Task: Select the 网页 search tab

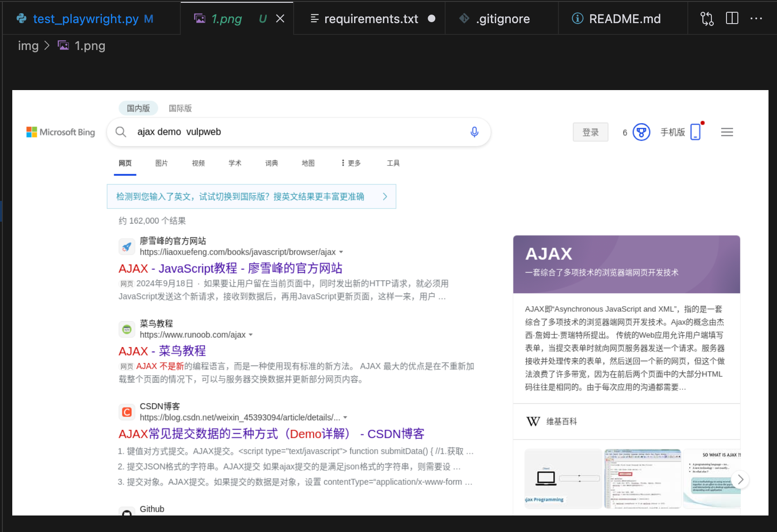Action: [x=125, y=163]
